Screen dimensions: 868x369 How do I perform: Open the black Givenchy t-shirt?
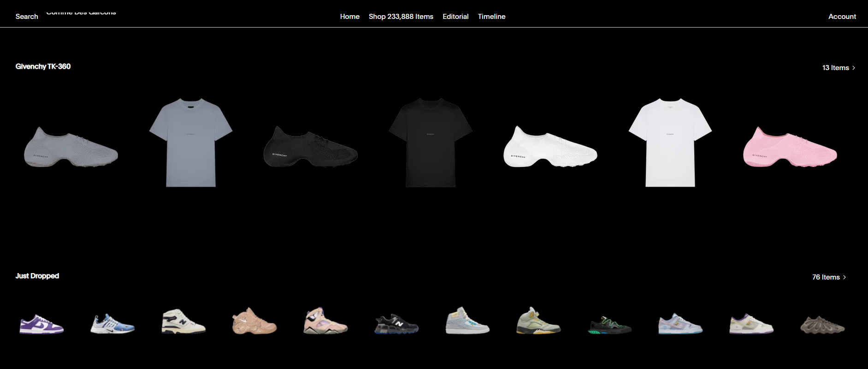click(431, 142)
